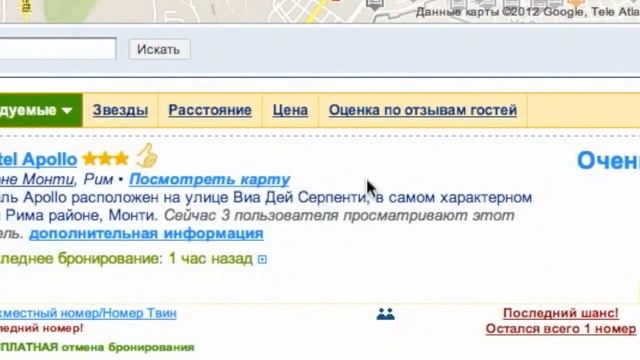Click the Google map strip at top
This screenshot has width=640, height=360.
coord(320,11)
